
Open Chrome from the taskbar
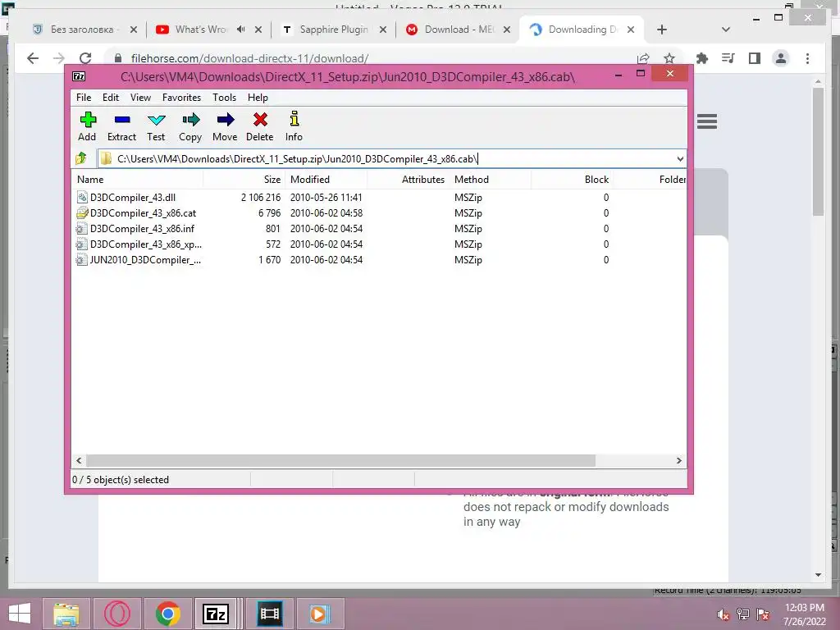[167, 614]
